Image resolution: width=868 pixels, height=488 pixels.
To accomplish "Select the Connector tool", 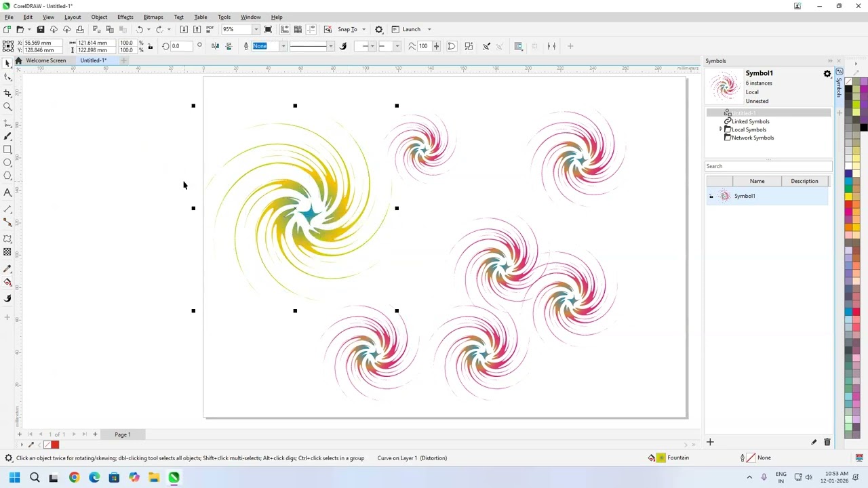I will 7,222.
